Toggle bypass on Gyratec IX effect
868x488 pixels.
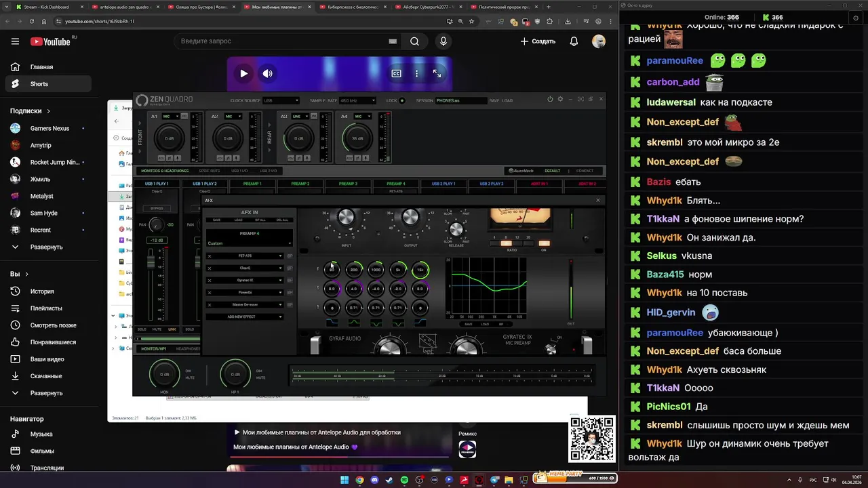290,280
